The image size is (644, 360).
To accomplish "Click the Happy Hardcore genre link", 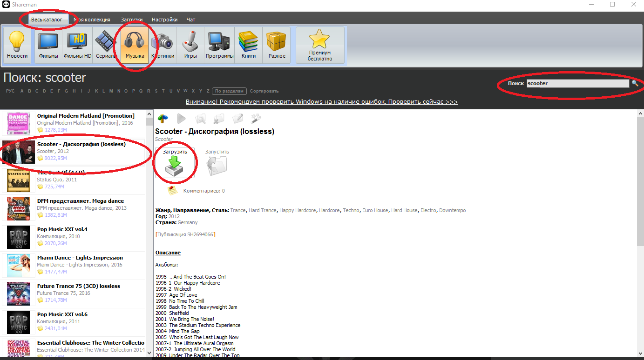I will [298, 210].
